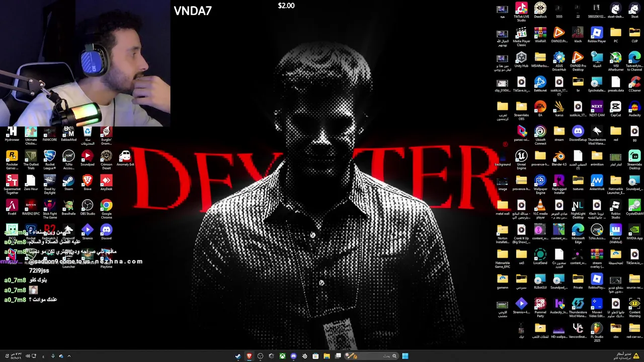Launch Supermarket Together shortcut

(x=12, y=185)
